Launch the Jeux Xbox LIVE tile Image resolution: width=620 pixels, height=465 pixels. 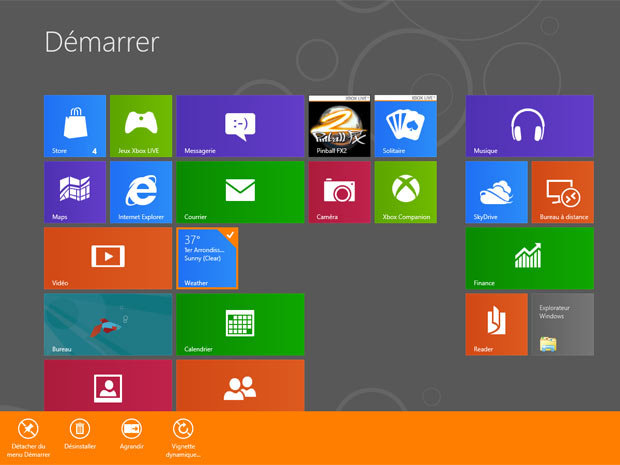(x=141, y=126)
